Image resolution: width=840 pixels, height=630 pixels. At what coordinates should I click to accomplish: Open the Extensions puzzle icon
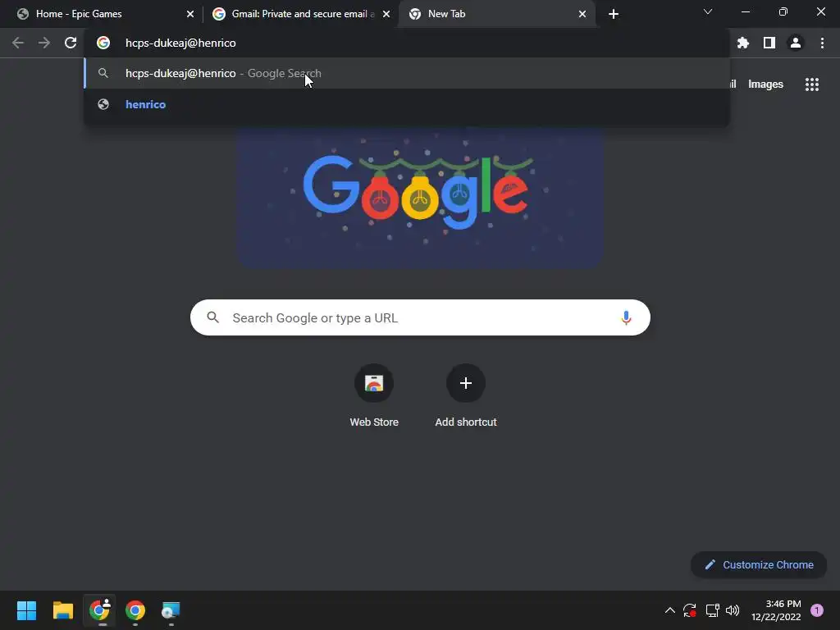743,43
